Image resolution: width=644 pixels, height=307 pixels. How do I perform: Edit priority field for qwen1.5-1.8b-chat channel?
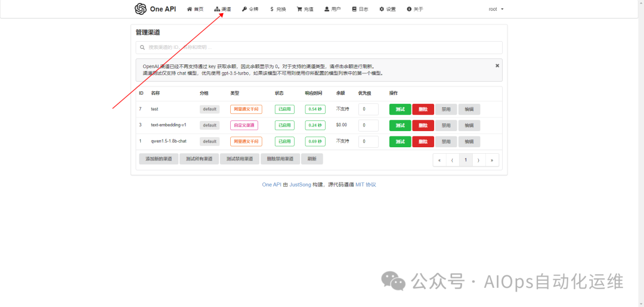(369, 141)
